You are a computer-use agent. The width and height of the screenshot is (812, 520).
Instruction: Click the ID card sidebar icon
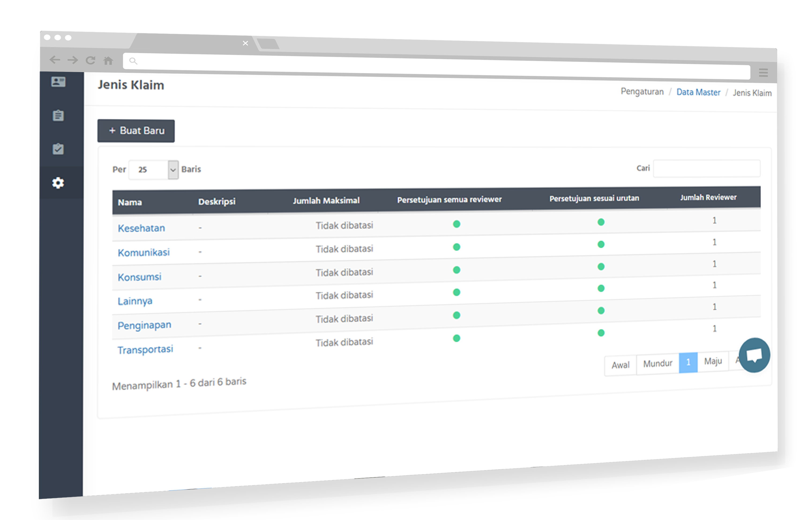(x=58, y=82)
